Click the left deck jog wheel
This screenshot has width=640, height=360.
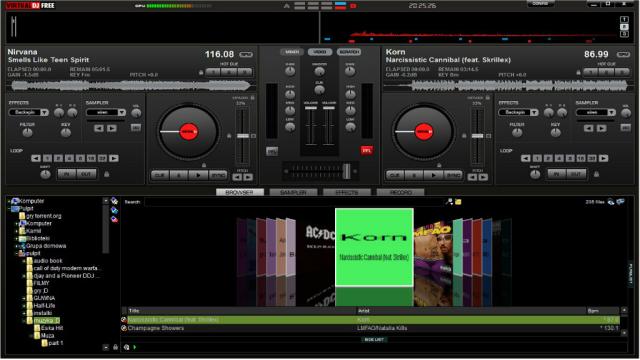[188, 132]
